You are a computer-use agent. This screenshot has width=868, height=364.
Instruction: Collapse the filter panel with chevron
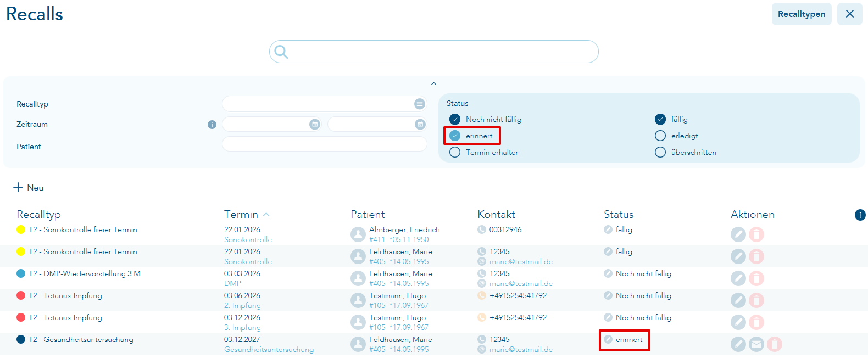pos(433,83)
